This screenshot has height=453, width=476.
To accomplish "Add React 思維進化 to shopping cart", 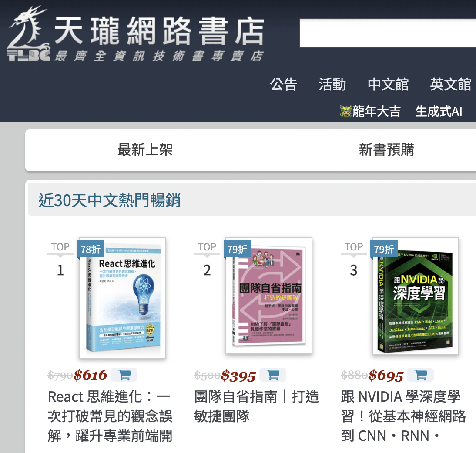I will click(x=124, y=375).
